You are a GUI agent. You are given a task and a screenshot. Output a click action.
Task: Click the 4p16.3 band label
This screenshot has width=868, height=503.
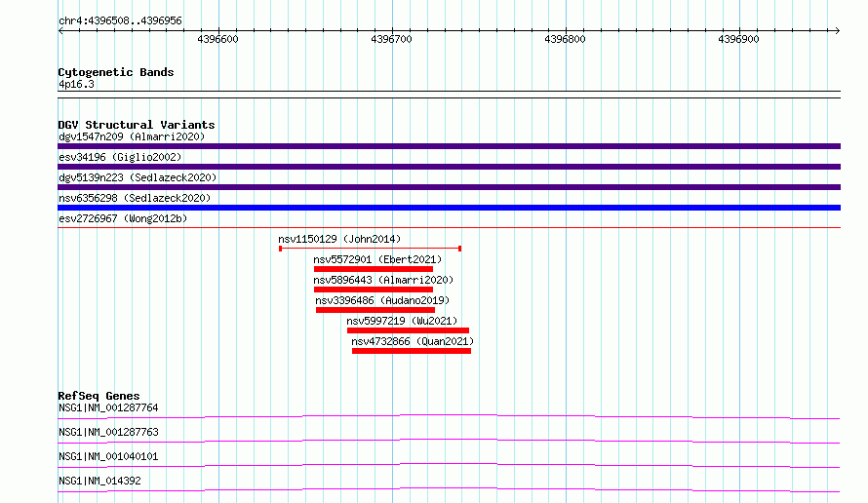76,84
